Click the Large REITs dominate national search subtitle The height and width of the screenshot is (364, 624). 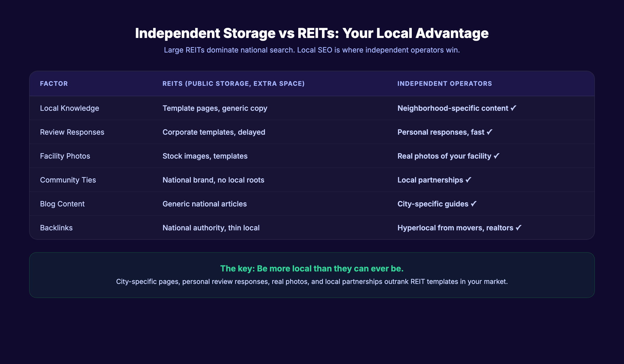[x=312, y=50]
